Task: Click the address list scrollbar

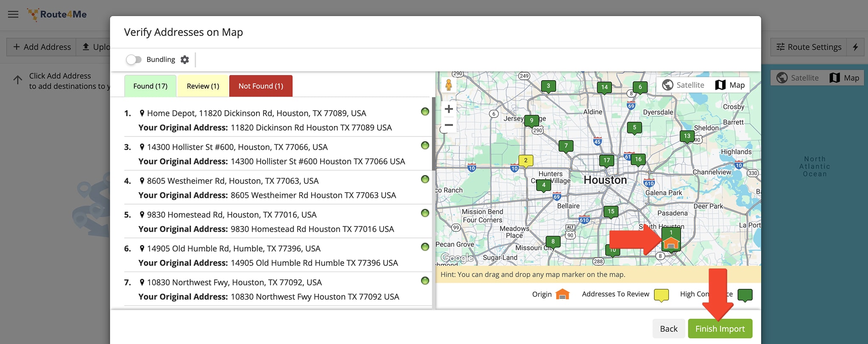Action: point(434,134)
